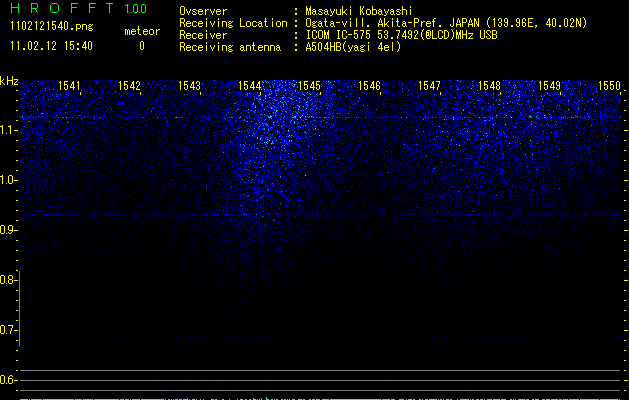Click the meteor count value 0
This screenshot has height=400, width=629.
point(142,46)
